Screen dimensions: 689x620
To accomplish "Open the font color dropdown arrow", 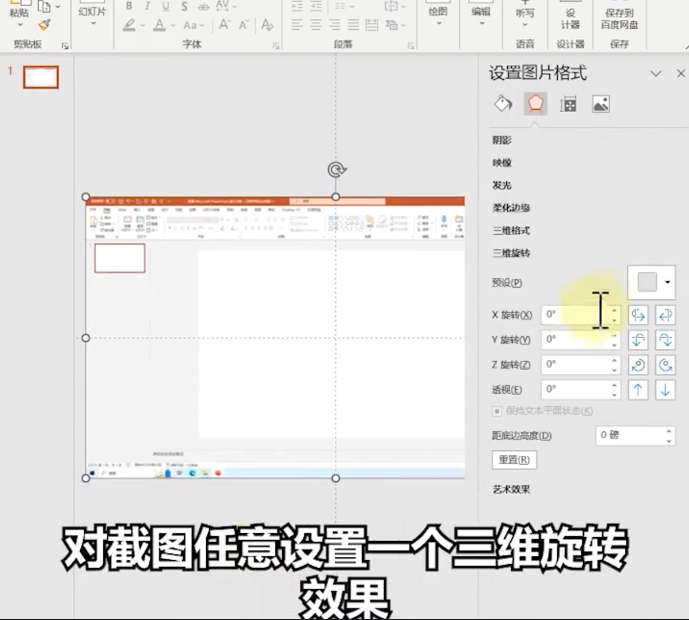I will click(173, 25).
